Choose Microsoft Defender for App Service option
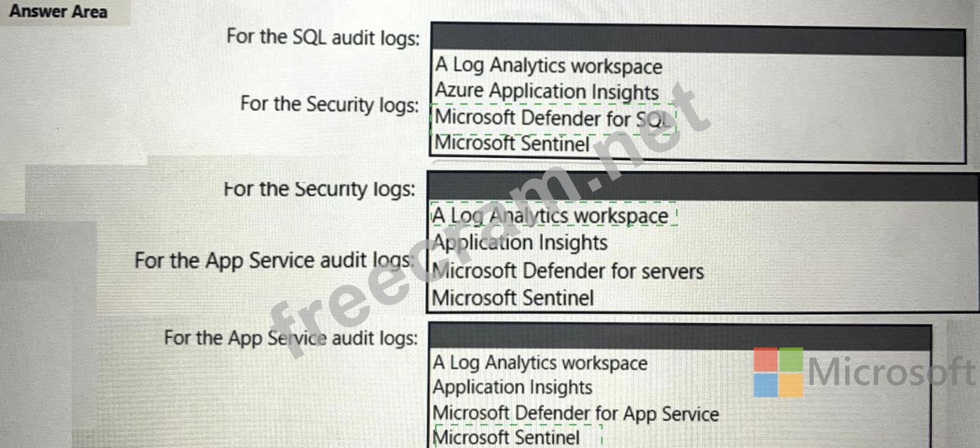 575,413
